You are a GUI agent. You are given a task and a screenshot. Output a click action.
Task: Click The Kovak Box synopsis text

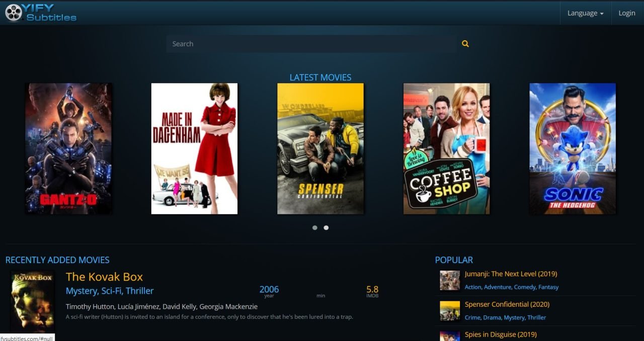point(209,317)
